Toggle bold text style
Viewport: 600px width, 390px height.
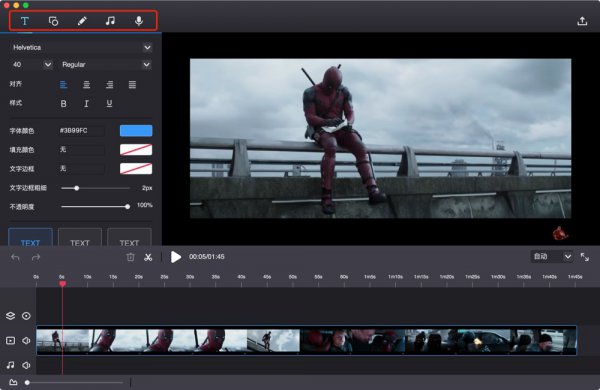pyautogui.click(x=64, y=104)
